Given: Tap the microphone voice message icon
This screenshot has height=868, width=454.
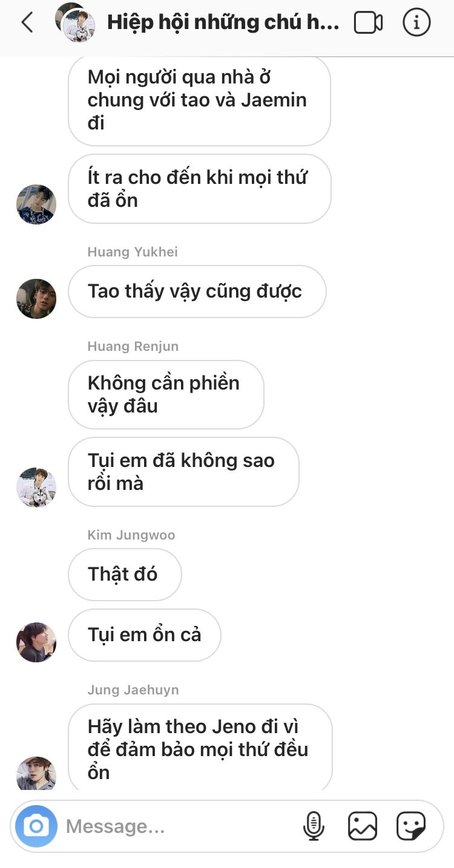Looking at the screenshot, I should 314,826.
